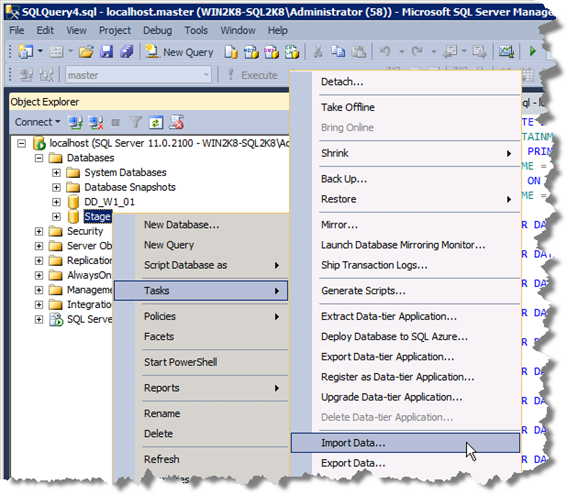The height and width of the screenshot is (495, 567).
Task: Choose Generate Scripts... from Tasks submenu
Action: (405, 291)
